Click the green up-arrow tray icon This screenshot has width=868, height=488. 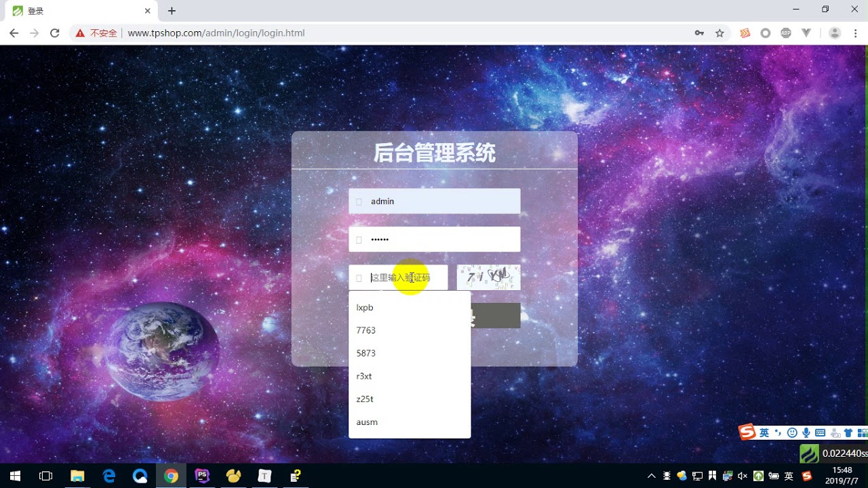[758, 476]
